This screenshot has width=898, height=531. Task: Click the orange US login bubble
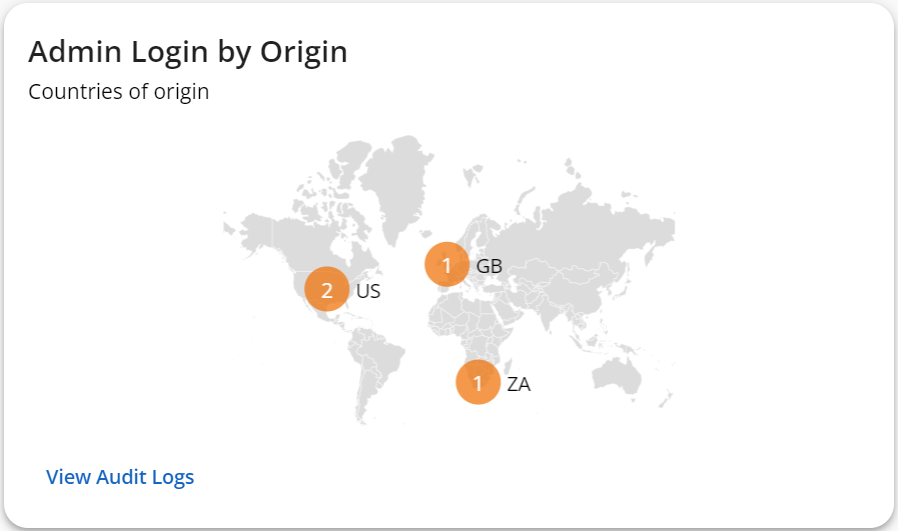point(327,291)
